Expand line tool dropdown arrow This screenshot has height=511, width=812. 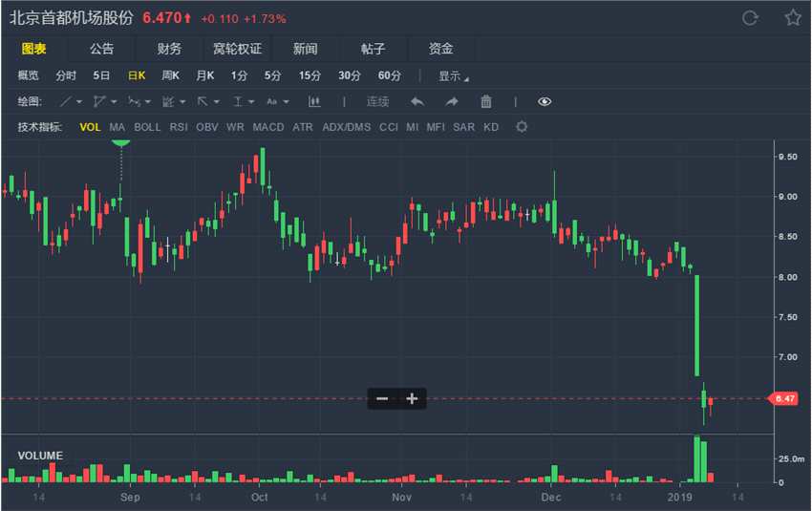(x=79, y=102)
